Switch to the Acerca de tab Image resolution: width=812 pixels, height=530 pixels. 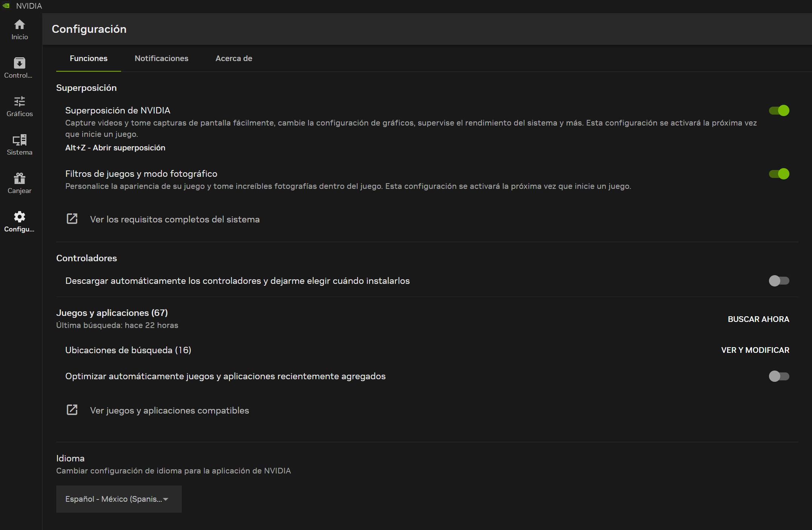(234, 58)
